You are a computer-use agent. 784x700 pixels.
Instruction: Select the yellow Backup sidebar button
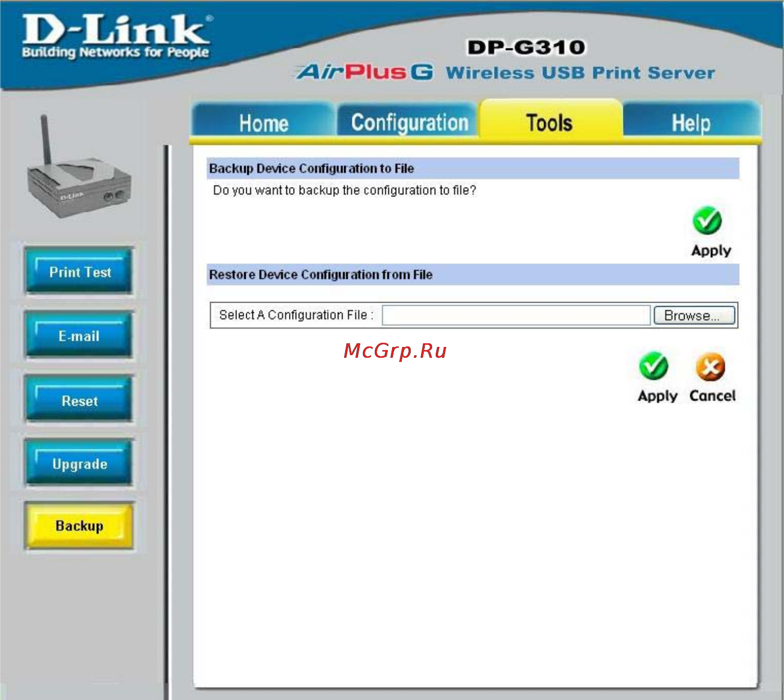click(x=79, y=526)
